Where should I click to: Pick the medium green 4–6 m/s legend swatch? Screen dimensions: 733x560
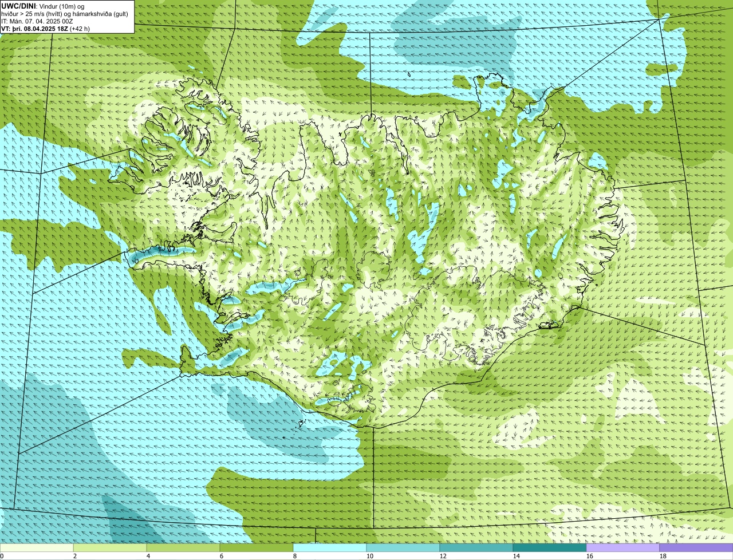[x=183, y=548]
